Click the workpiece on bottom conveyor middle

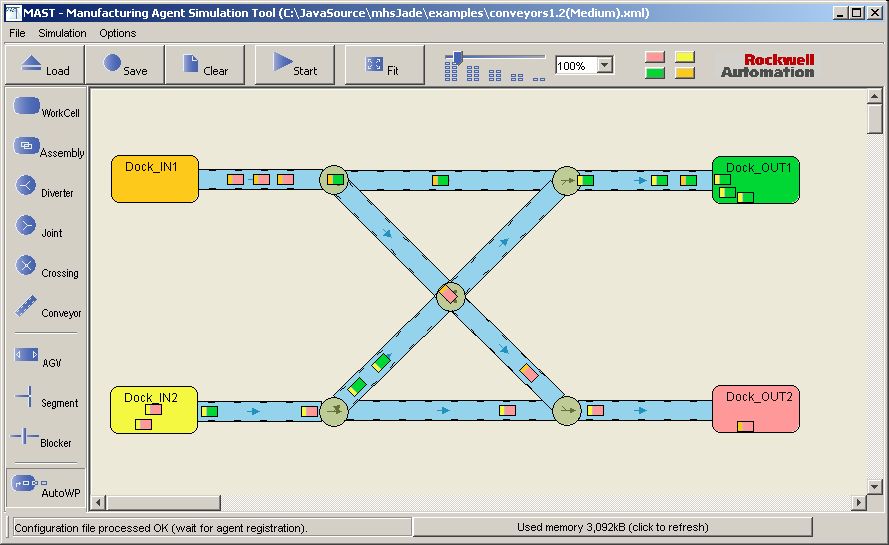[507, 410]
